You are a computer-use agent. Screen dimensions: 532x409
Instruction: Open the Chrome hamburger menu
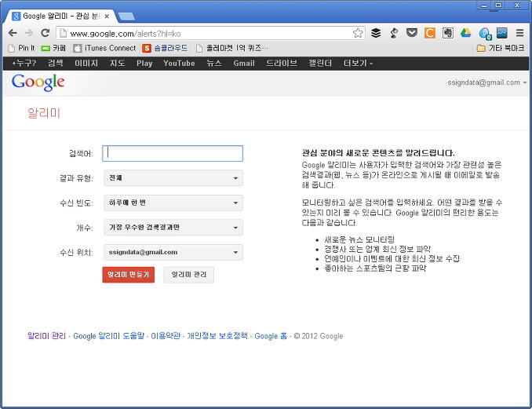pyautogui.click(x=519, y=33)
